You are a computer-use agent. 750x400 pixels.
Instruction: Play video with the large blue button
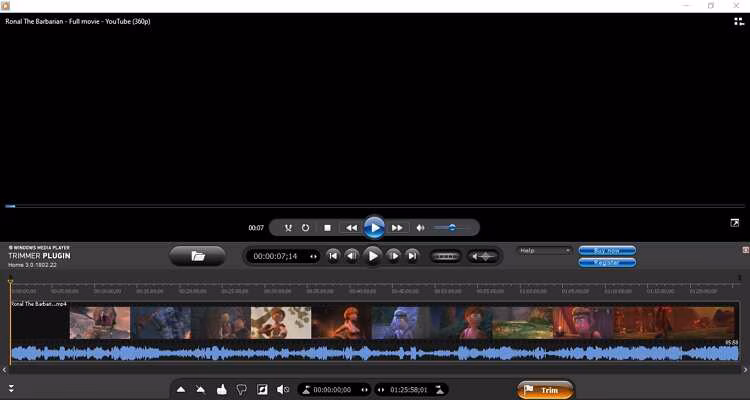tap(374, 228)
